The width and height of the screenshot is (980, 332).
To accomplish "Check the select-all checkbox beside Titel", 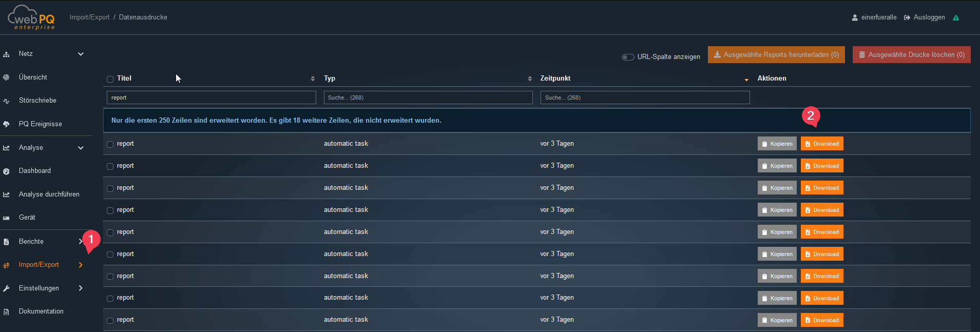I will point(110,79).
